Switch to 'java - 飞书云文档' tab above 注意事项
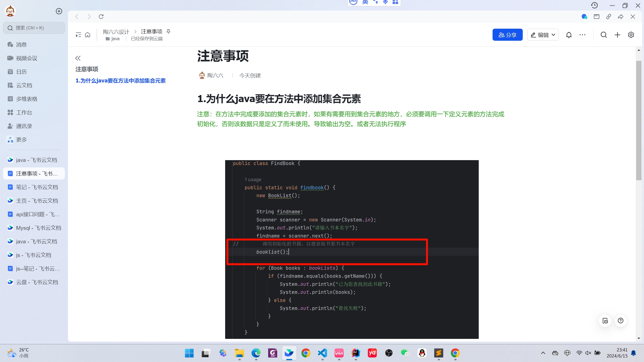Screen dimensions: 644x362 34,160
